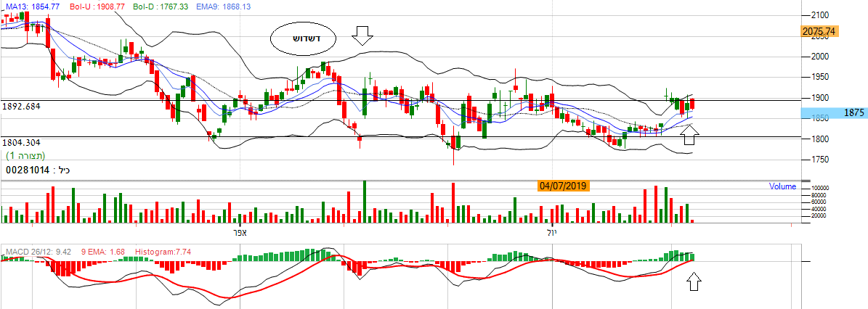868x309 pixels.
Task: Select the blue 1875 current price tag
Action: (x=834, y=113)
